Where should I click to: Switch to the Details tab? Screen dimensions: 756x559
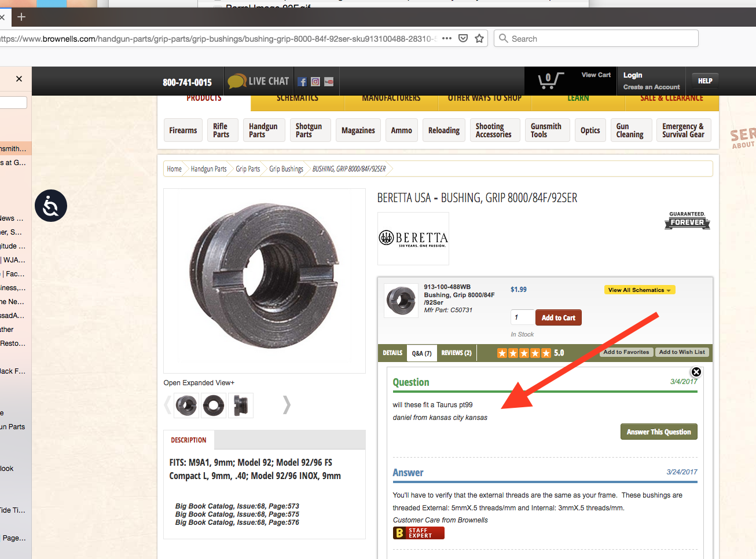tap(392, 353)
